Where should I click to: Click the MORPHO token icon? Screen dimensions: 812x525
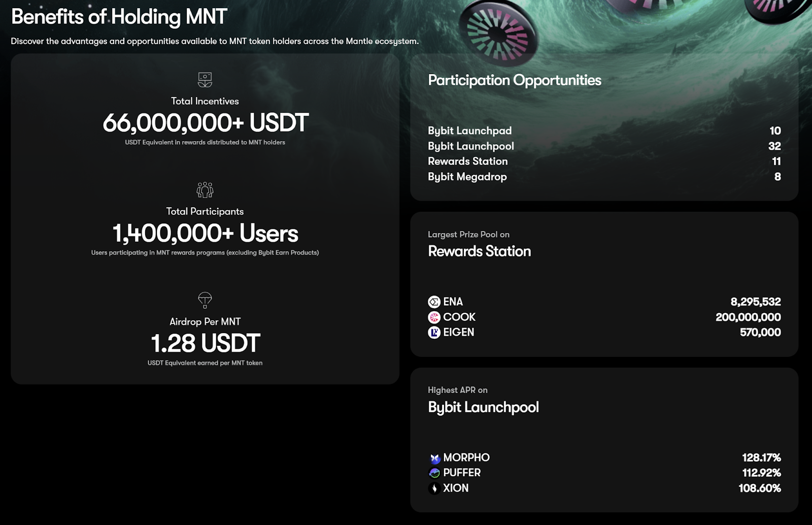tap(434, 458)
